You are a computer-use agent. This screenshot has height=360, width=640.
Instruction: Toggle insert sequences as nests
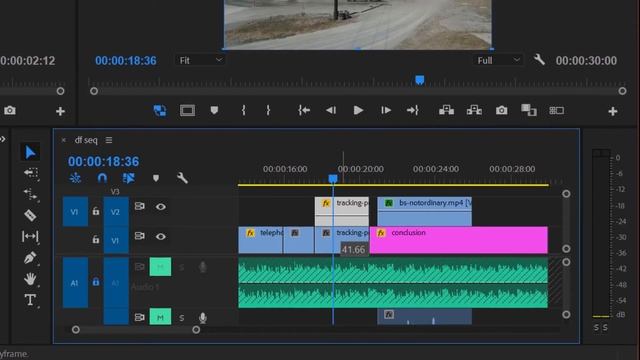[75, 178]
